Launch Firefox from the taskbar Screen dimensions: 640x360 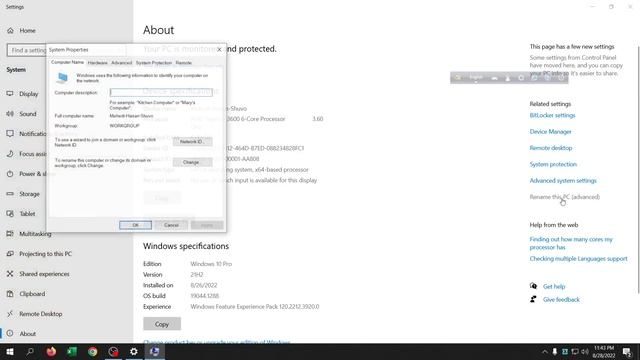[x=51, y=351]
